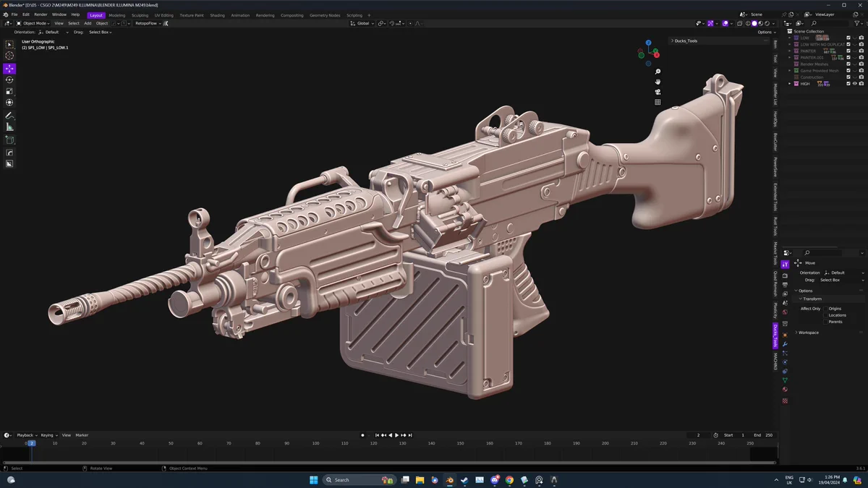This screenshot has width=868, height=488.
Task: Toggle exclude checkbox for LOW collection
Action: click(x=848, y=38)
